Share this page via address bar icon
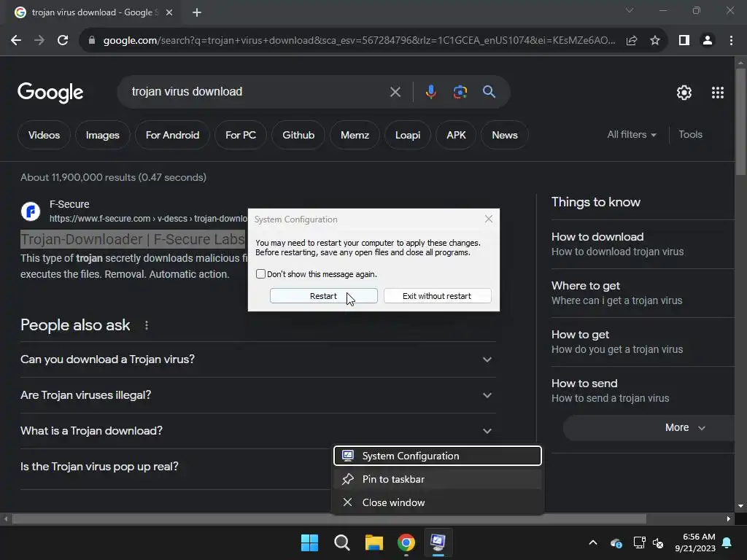747x560 pixels. click(632, 41)
